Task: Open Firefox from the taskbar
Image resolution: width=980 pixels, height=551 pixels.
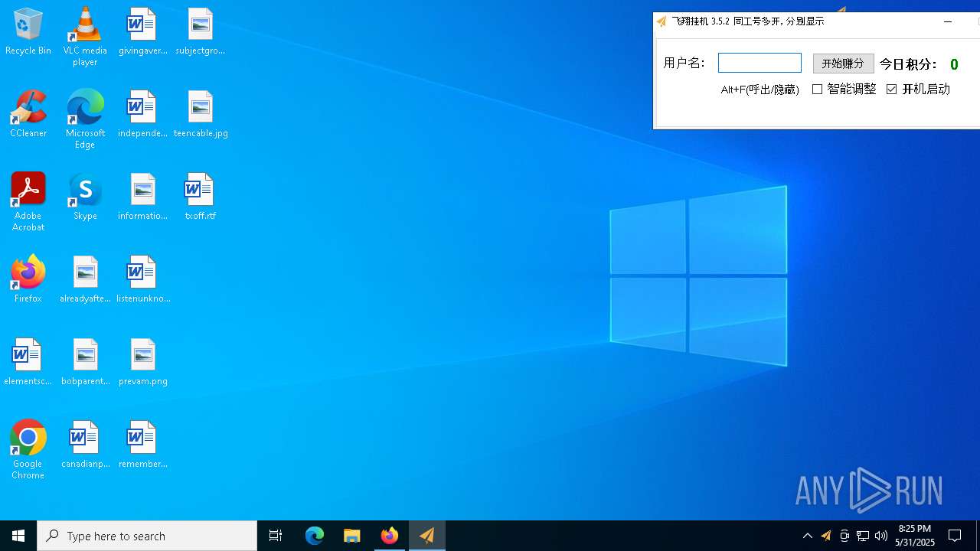Action: click(390, 536)
